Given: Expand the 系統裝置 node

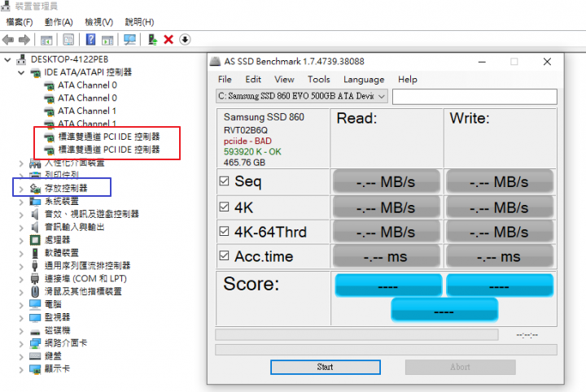Looking at the screenshot, I should point(21,202).
